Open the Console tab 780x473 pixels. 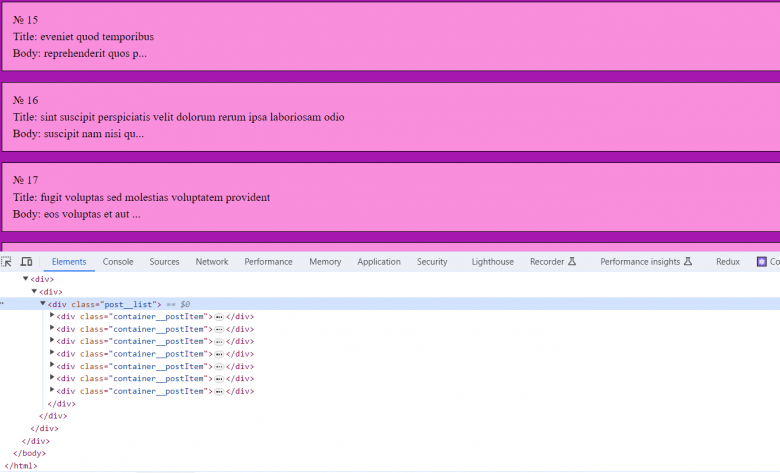(x=118, y=262)
